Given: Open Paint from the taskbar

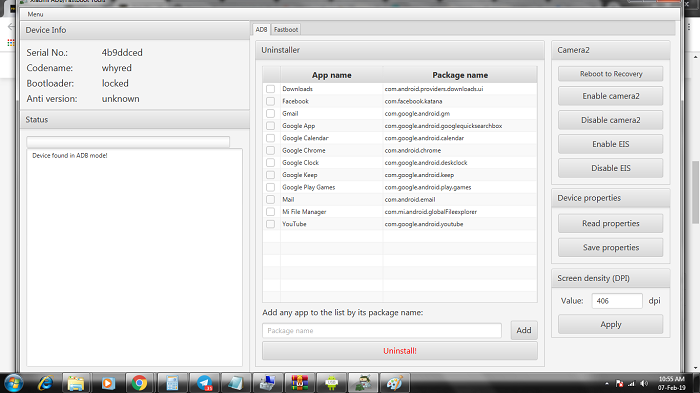Looking at the screenshot, I should 395,383.
